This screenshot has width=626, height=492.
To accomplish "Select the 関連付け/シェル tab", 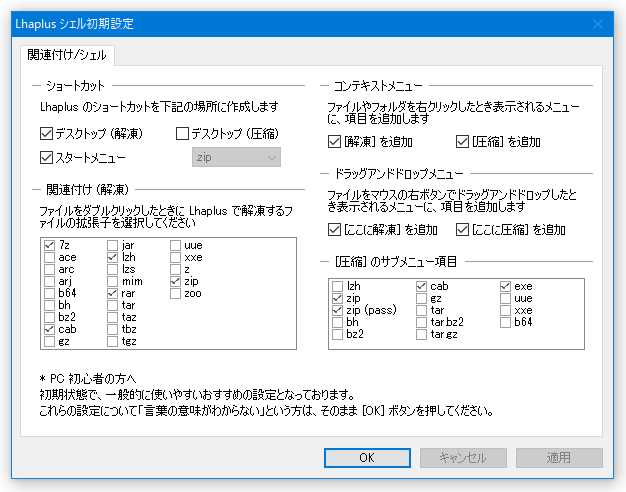I will click(67, 55).
